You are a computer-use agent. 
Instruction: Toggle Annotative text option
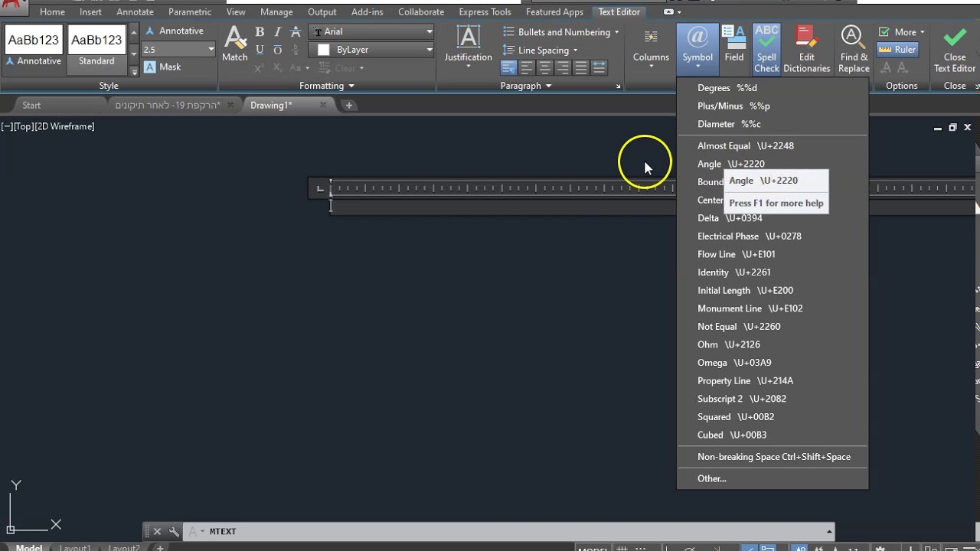coord(175,31)
